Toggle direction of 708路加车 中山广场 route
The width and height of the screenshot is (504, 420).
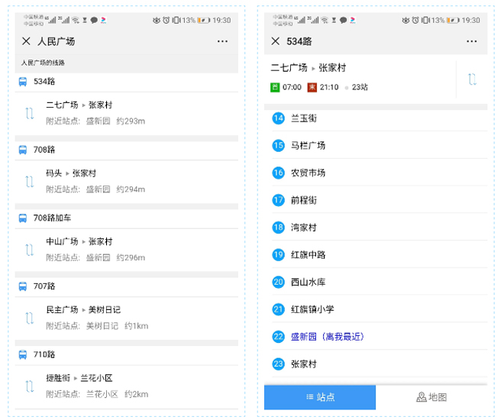(30, 250)
